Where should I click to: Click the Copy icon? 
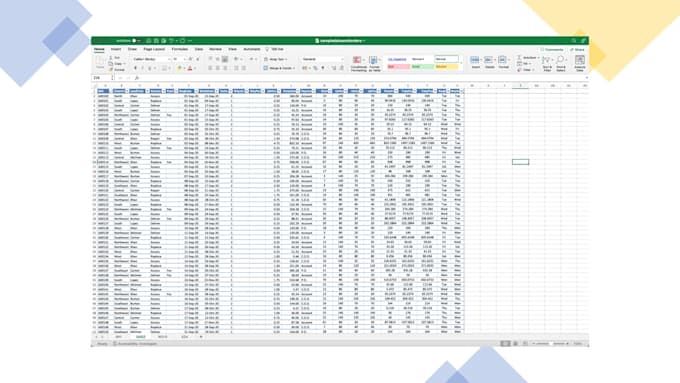[111, 64]
